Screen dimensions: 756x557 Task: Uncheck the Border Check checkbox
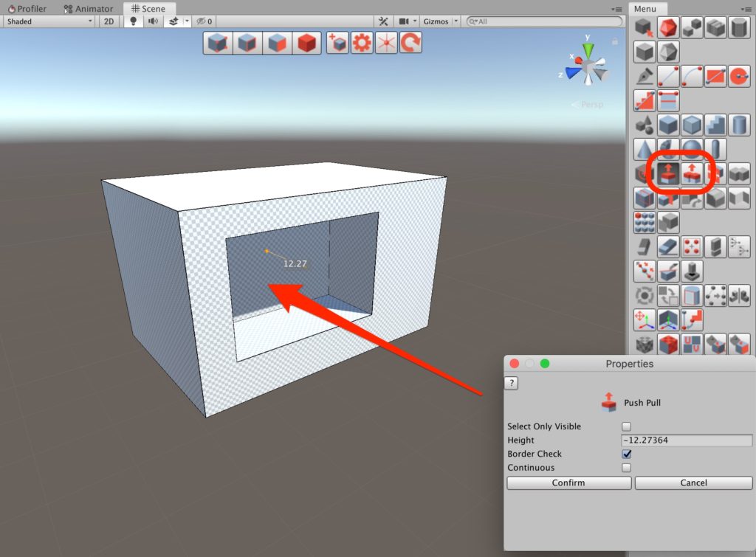pyautogui.click(x=626, y=454)
